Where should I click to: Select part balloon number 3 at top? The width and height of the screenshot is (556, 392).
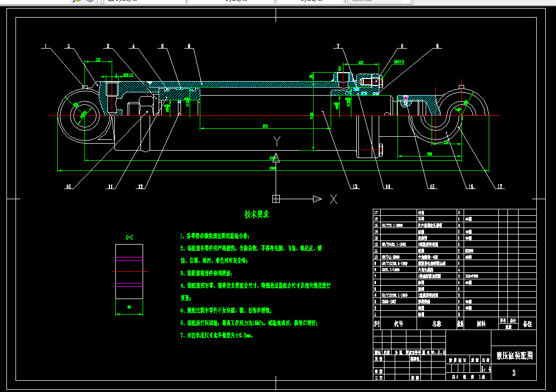tap(108, 46)
